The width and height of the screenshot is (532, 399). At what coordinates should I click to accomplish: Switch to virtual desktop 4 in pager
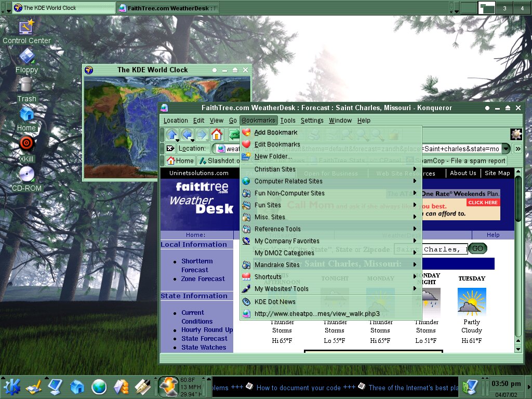pos(522,8)
